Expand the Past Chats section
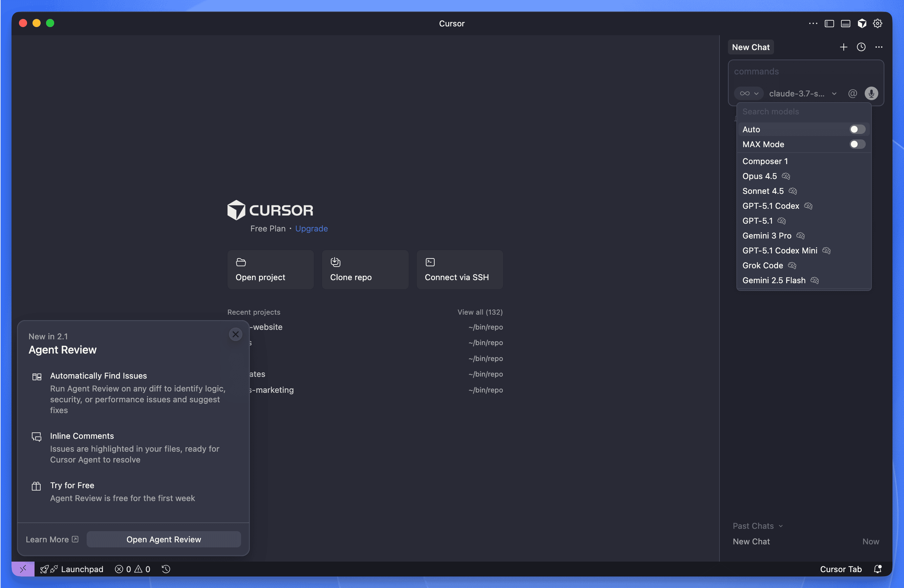The height and width of the screenshot is (588, 904). (757, 526)
